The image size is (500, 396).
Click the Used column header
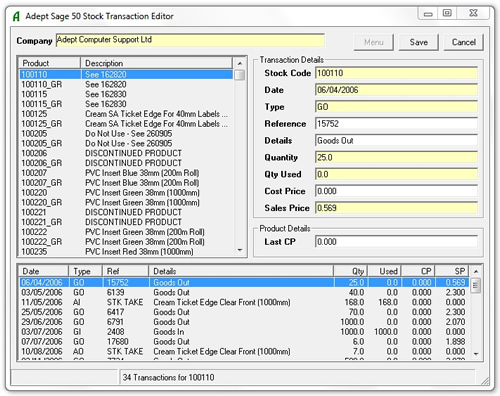[384, 271]
